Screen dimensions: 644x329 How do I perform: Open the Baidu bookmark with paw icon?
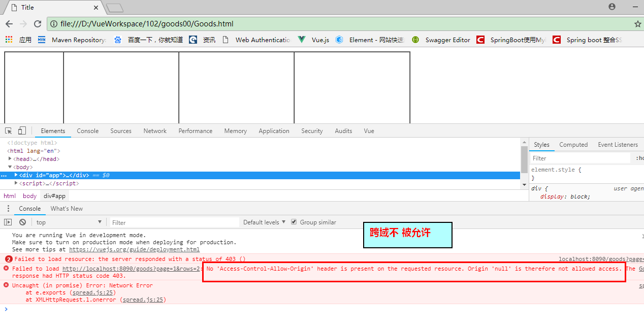tap(148, 40)
